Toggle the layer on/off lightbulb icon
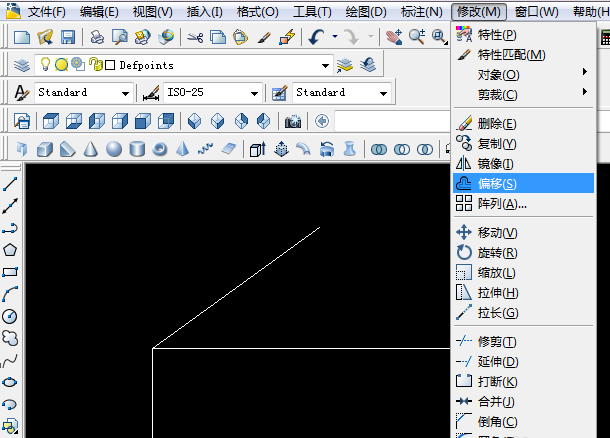 tap(44, 65)
